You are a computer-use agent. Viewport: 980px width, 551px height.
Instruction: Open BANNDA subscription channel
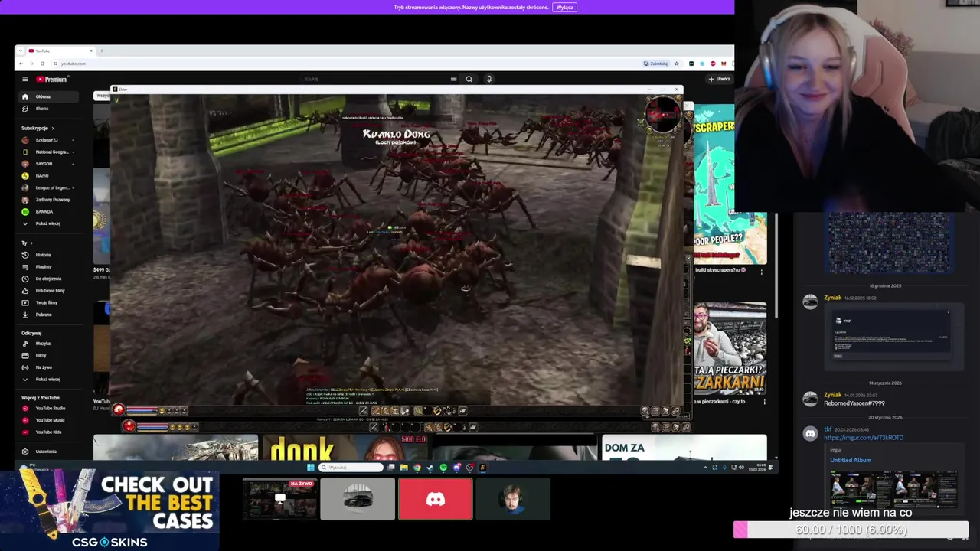coord(48,211)
